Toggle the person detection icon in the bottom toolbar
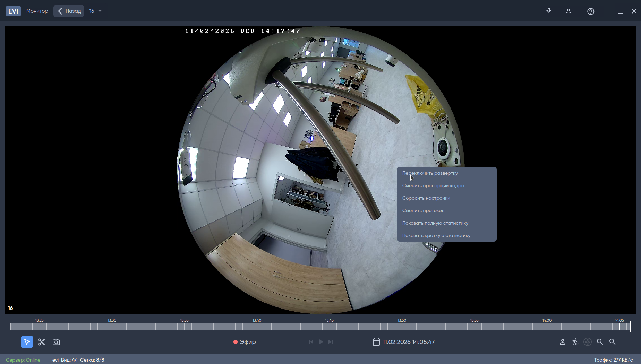Screen dimensions: 641x364 pos(563,342)
